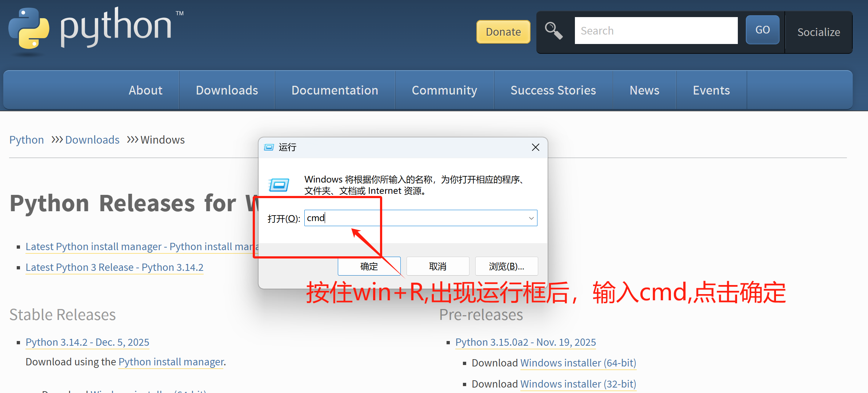Open the Community menu item
Viewport: 868px width, 393px height.
click(444, 90)
